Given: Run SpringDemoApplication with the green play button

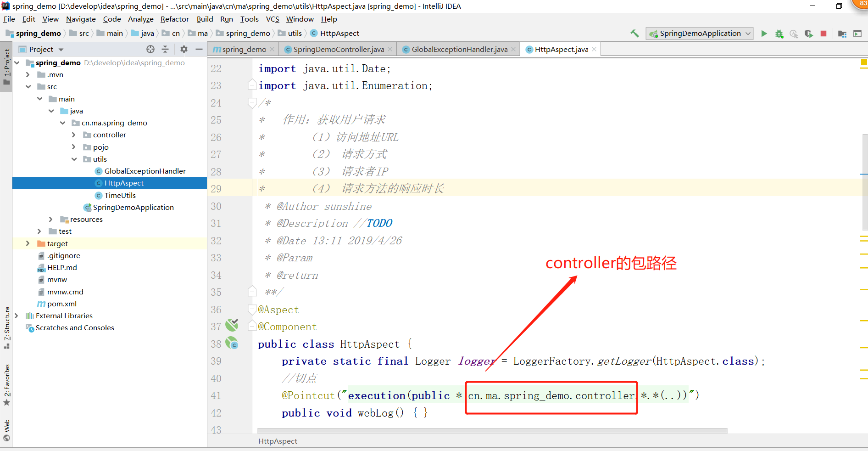Looking at the screenshot, I should coord(764,34).
